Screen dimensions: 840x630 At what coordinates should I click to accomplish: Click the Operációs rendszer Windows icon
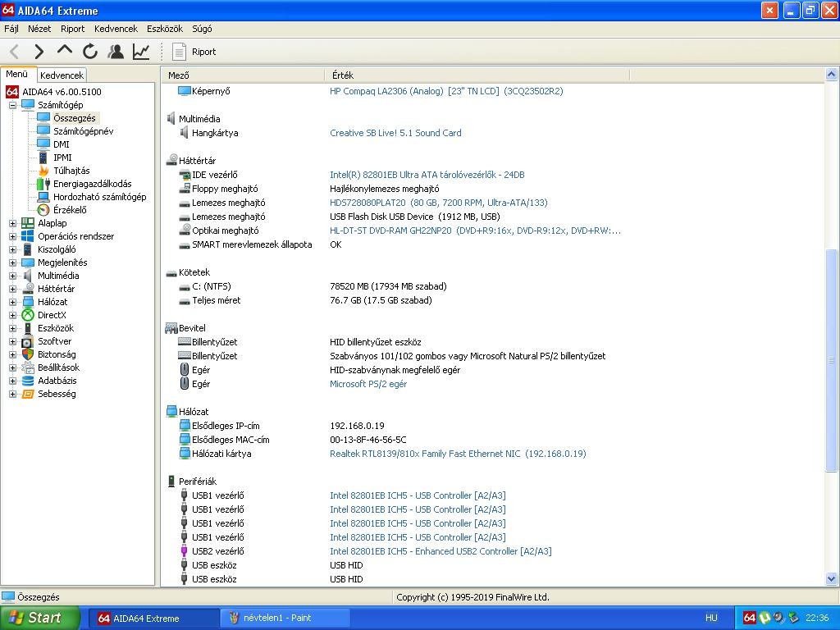pyautogui.click(x=28, y=236)
